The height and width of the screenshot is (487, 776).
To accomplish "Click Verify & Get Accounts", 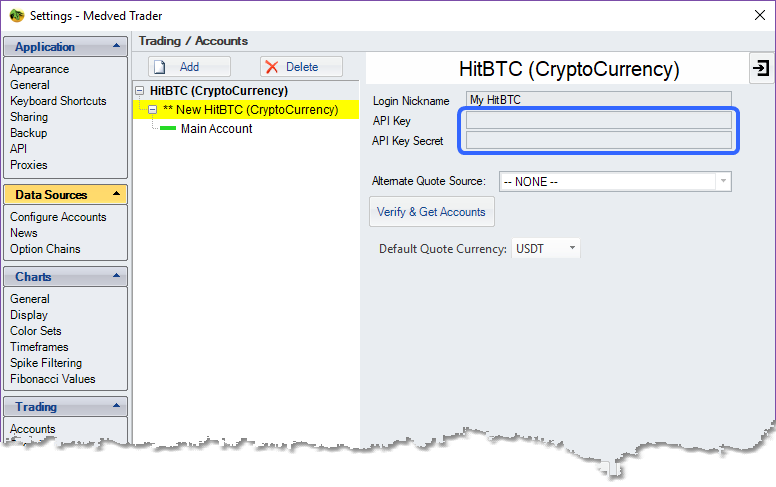I will click(432, 212).
